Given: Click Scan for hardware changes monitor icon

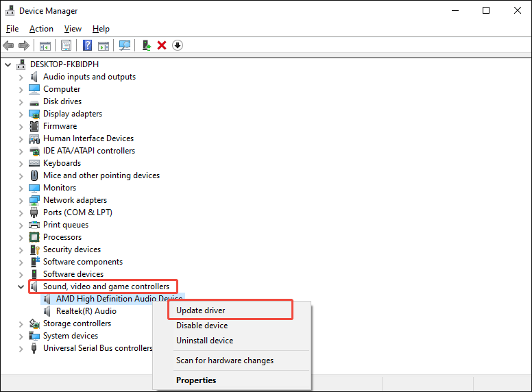Looking at the screenshot, I should (x=125, y=45).
